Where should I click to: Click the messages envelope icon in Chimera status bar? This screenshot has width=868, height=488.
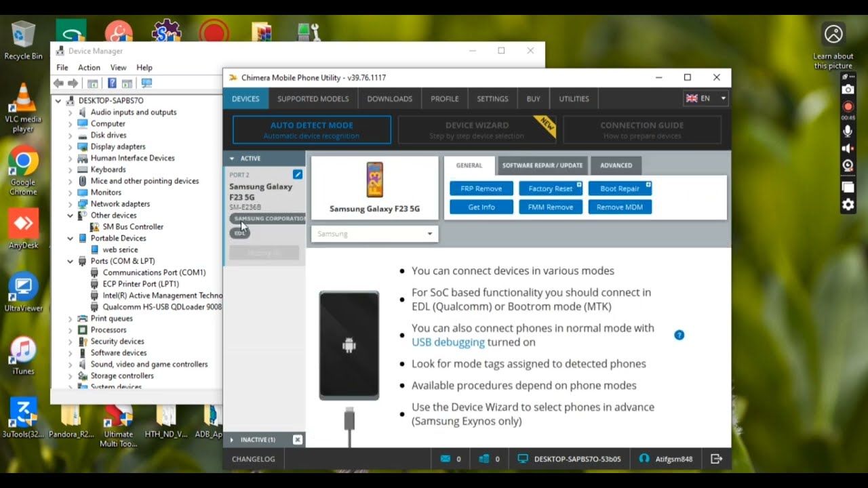(444, 458)
